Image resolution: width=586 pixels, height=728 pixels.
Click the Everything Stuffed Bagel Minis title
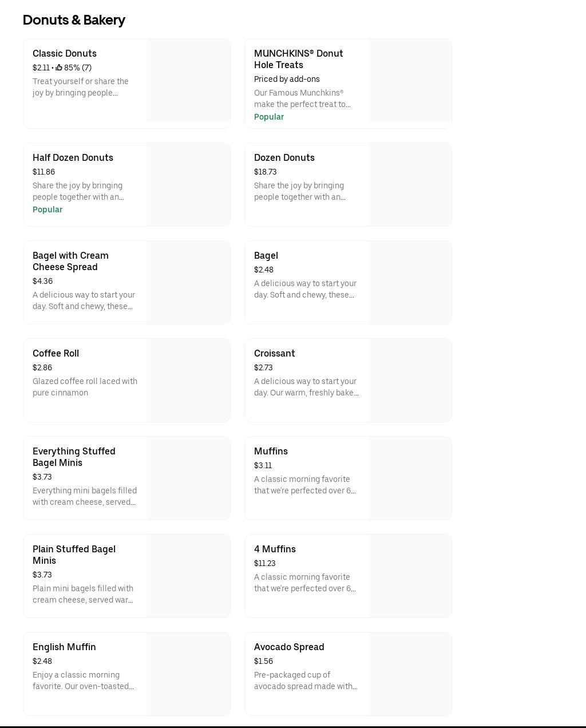74,457
